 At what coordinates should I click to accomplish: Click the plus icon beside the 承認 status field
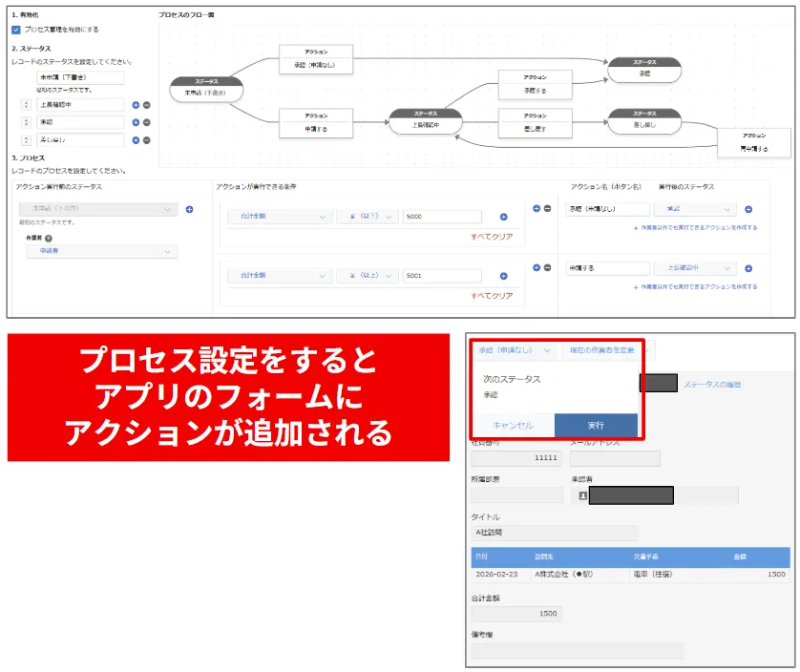[136, 122]
